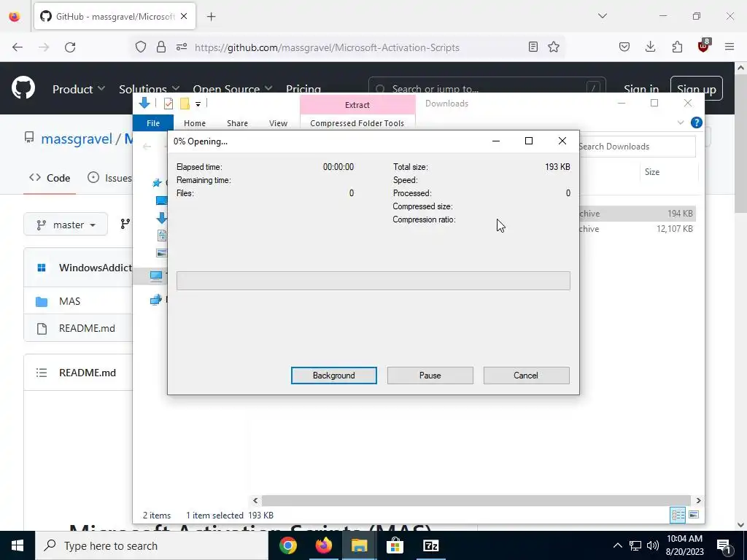Click the 7-Zip taskbar icon
This screenshot has height=560, width=747.
430,545
